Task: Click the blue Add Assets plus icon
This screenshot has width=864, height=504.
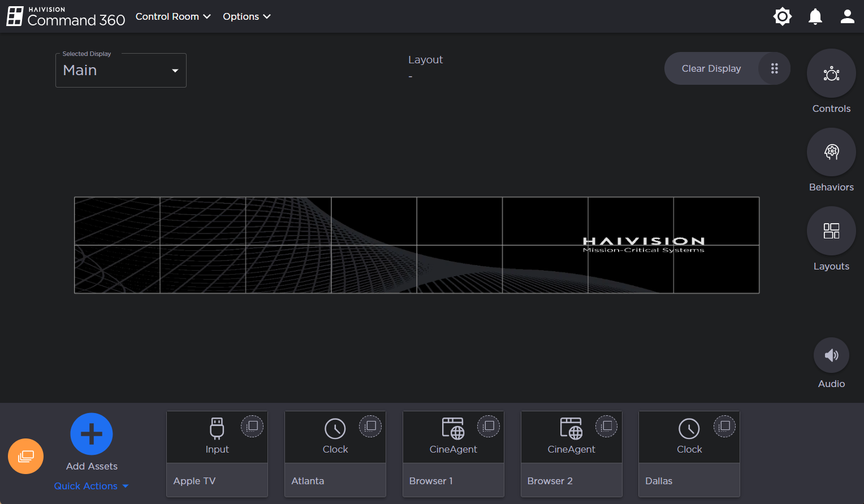Action: tap(92, 434)
